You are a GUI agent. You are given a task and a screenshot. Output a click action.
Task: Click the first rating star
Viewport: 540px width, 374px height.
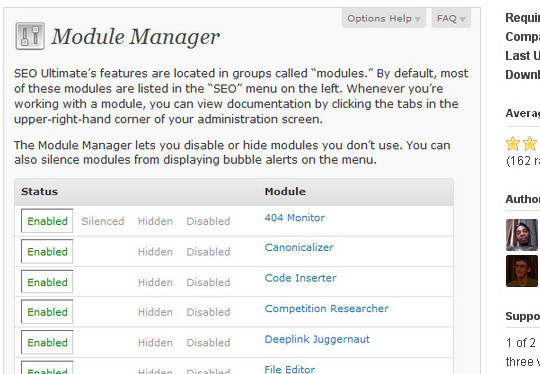pyautogui.click(x=512, y=144)
